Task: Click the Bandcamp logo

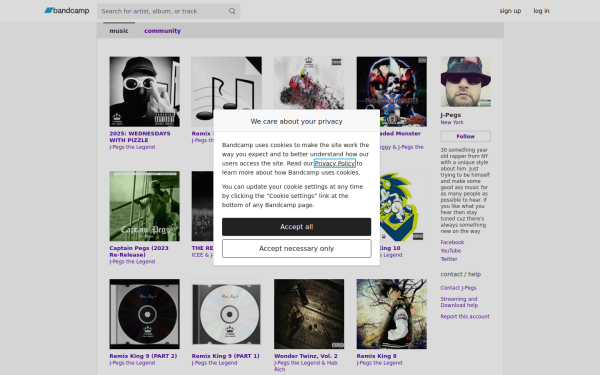Action: pyautogui.click(x=67, y=11)
